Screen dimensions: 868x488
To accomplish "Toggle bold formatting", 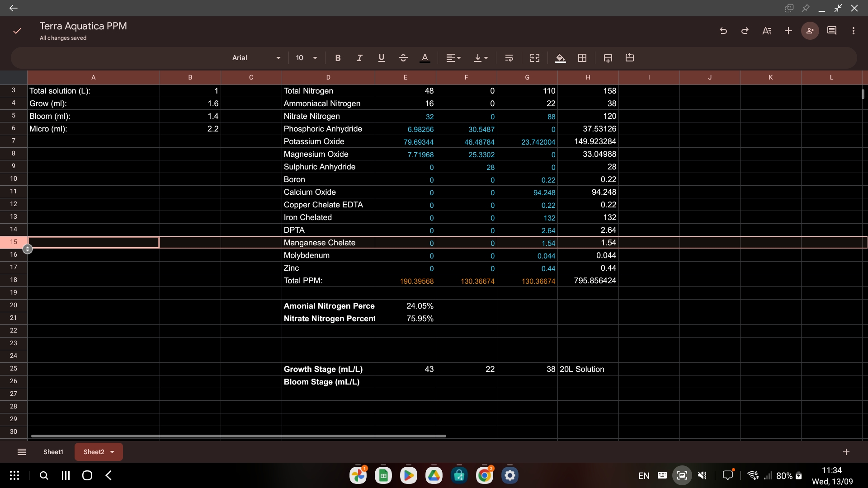I will pyautogui.click(x=338, y=58).
